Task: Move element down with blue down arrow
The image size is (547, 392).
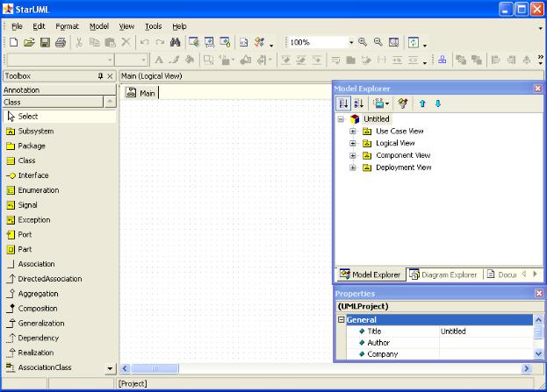Action: pos(438,103)
